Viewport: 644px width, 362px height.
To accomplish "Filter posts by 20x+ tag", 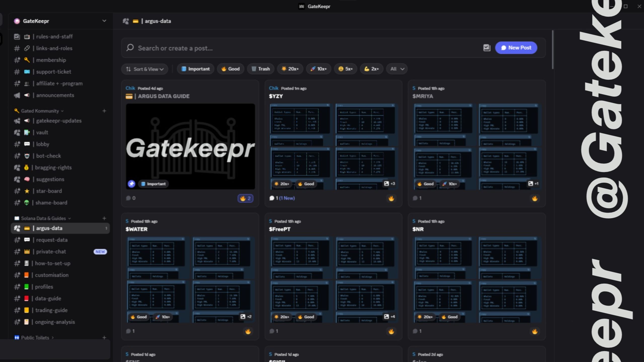I will click(x=290, y=69).
